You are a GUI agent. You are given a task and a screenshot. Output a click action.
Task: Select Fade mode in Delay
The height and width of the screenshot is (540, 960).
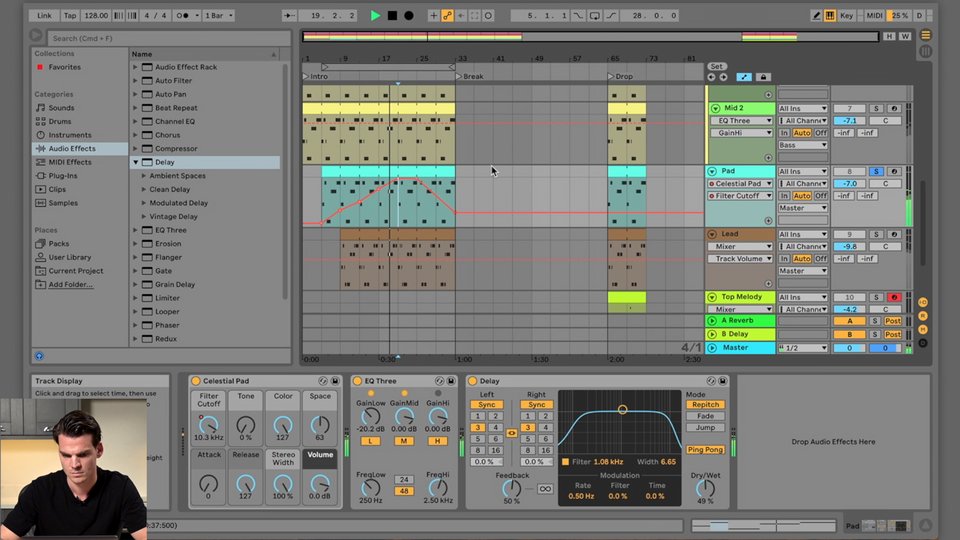(705, 416)
